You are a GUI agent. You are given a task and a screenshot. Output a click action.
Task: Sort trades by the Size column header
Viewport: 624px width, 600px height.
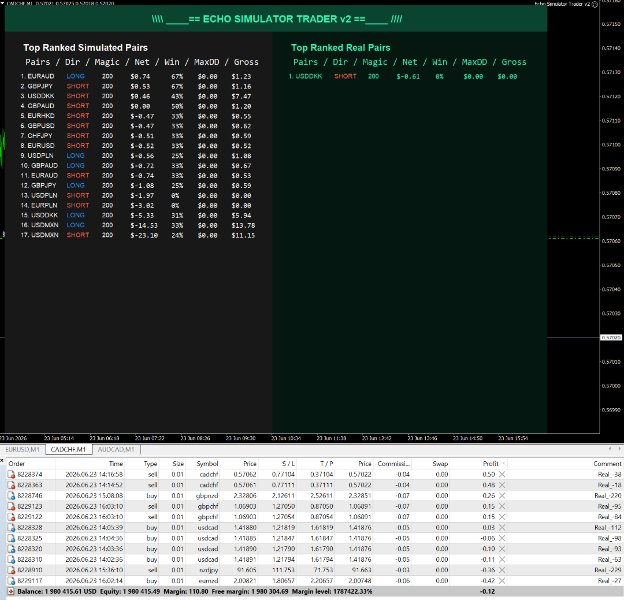coord(172,464)
